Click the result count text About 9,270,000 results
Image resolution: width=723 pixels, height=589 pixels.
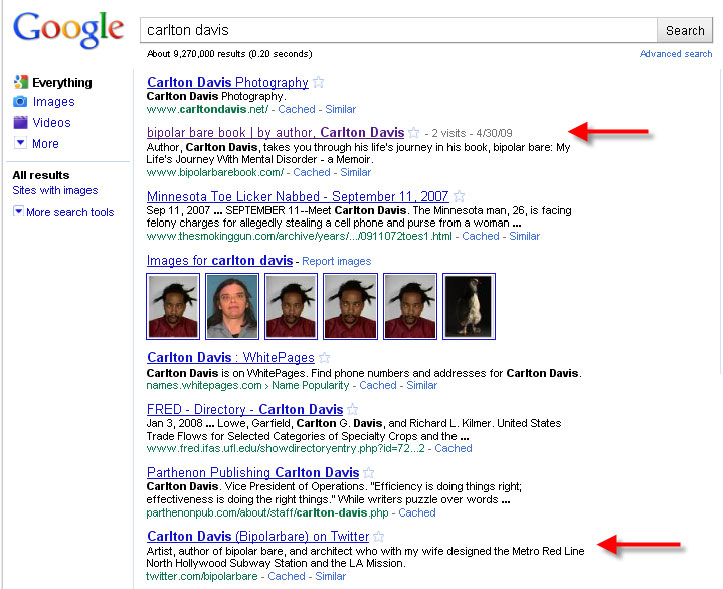(229, 54)
